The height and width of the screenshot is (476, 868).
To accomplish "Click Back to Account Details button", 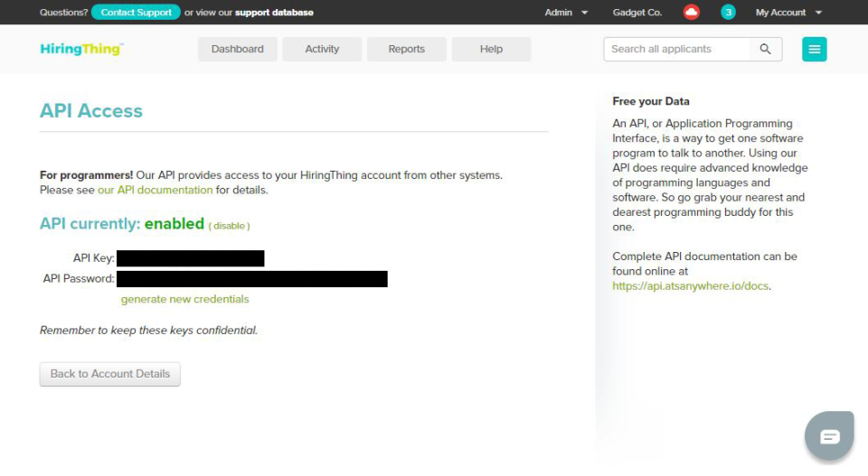I will pyautogui.click(x=110, y=374).
